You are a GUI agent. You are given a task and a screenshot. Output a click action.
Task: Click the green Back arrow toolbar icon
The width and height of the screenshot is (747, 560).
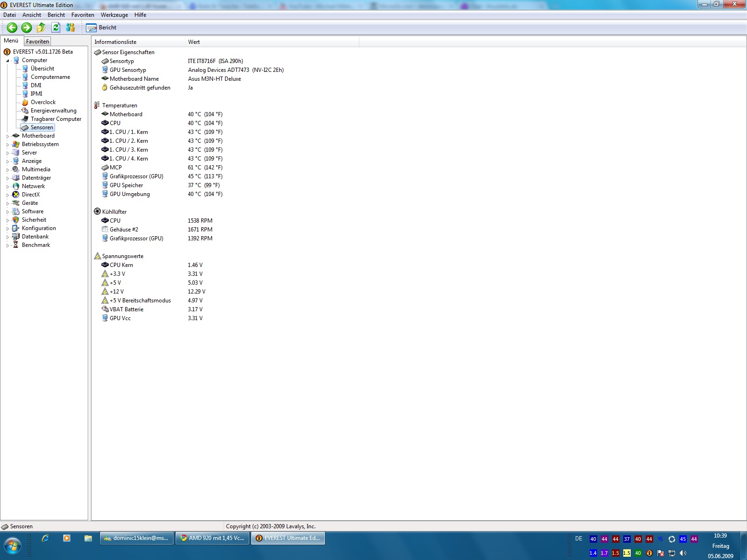tap(12, 28)
